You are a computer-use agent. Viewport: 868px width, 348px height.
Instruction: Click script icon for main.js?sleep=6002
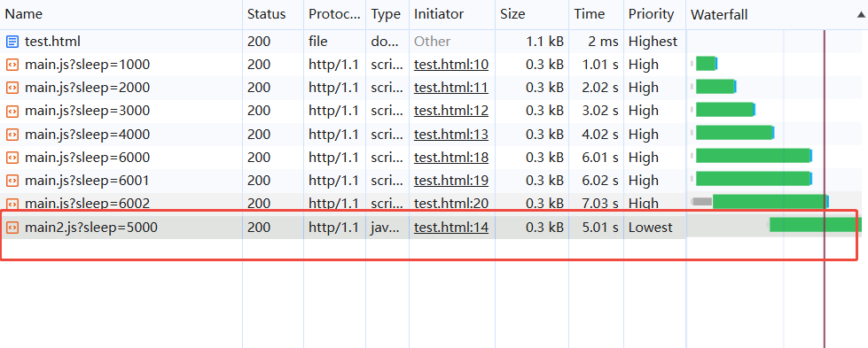(x=12, y=204)
